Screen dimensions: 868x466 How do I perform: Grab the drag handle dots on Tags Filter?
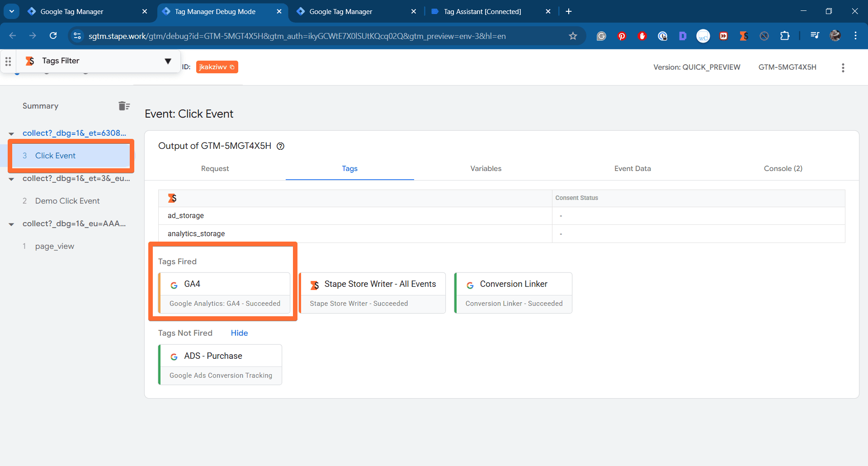pos(8,61)
